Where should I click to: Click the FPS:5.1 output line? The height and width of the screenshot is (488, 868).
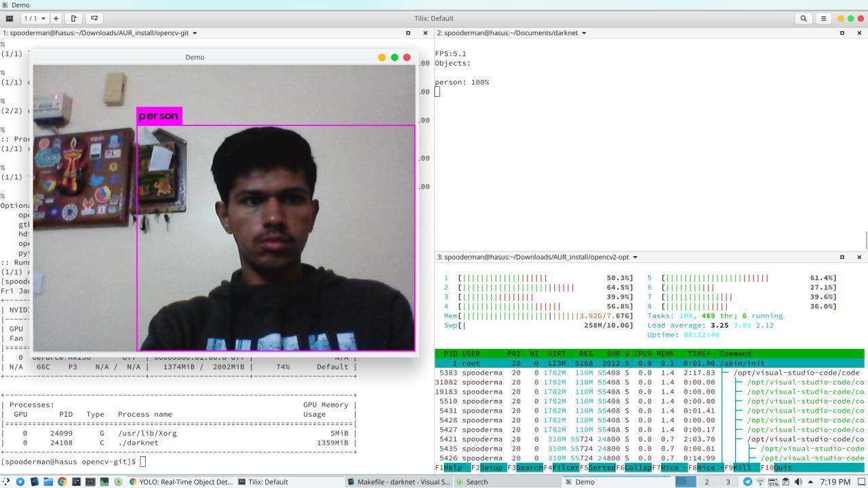pos(450,54)
